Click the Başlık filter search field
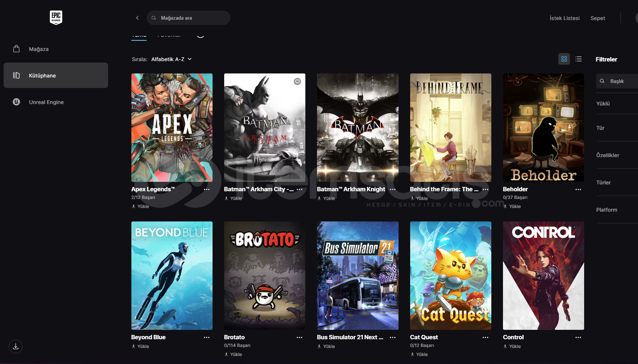638x364 pixels. (x=617, y=81)
